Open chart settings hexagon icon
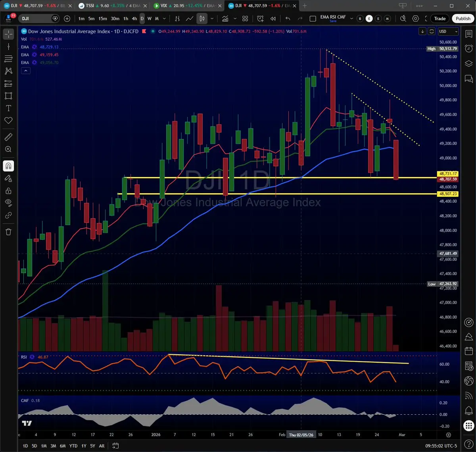The width and height of the screenshot is (476, 452). pos(415,19)
